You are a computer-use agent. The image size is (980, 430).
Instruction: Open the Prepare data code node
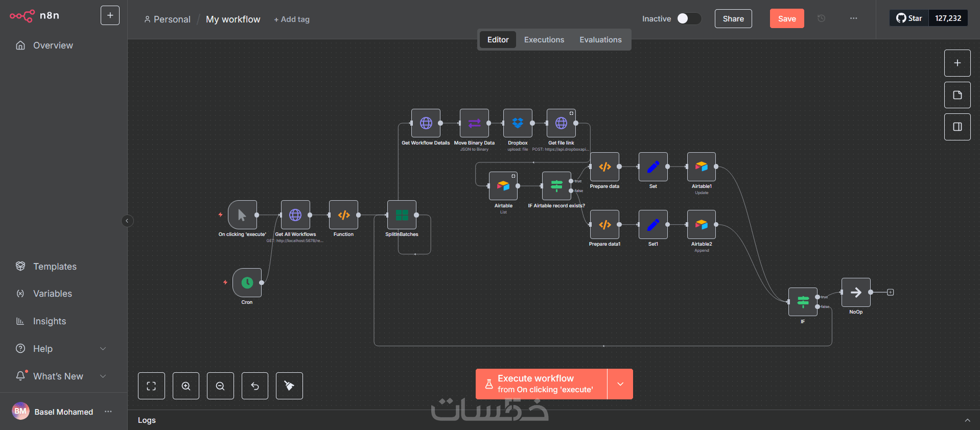[x=604, y=166]
